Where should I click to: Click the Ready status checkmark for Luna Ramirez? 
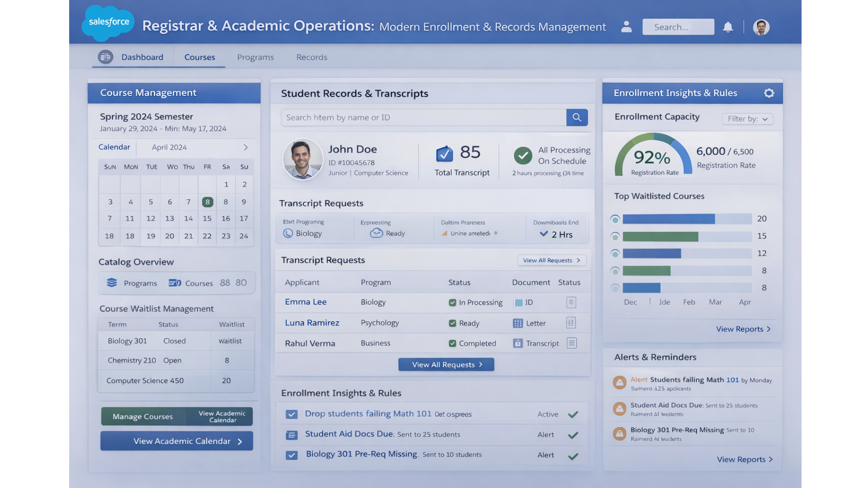click(x=453, y=323)
